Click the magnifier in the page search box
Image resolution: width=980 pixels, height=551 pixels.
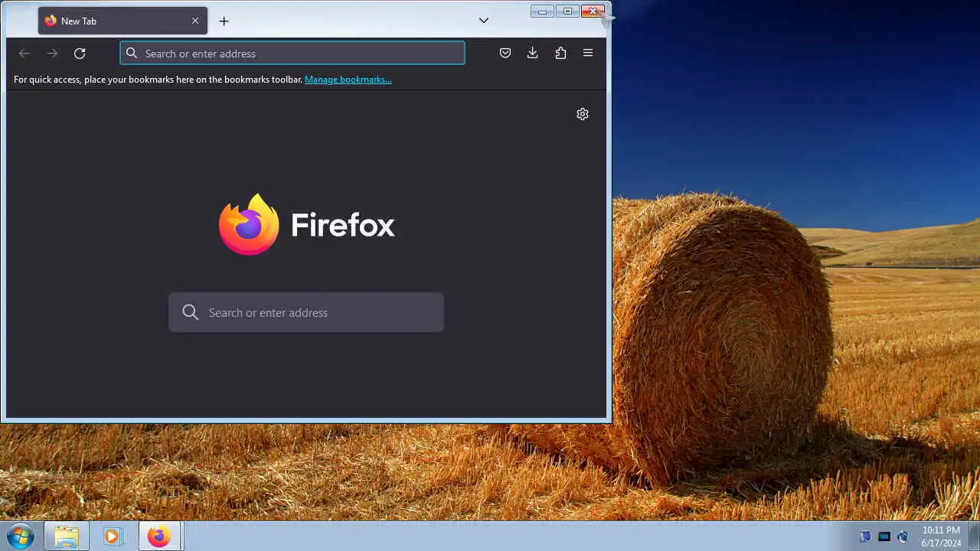pyautogui.click(x=191, y=312)
